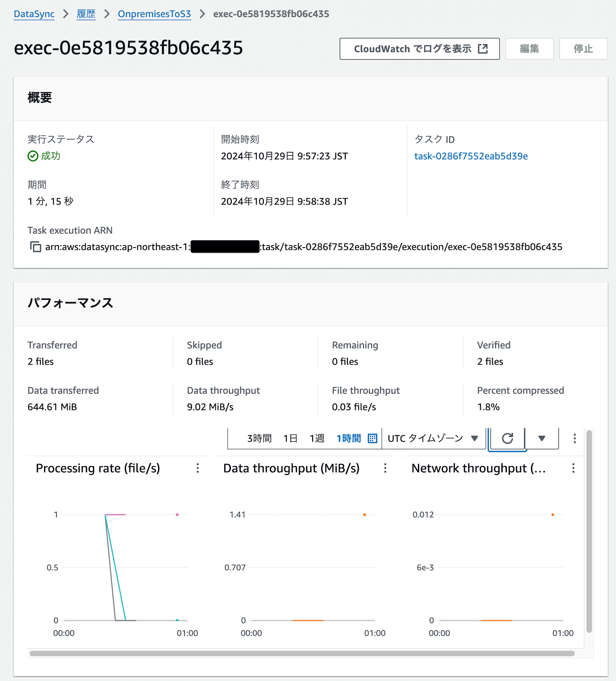This screenshot has width=616, height=681.
Task: Click the Processing rate graph title
Action: [x=98, y=468]
